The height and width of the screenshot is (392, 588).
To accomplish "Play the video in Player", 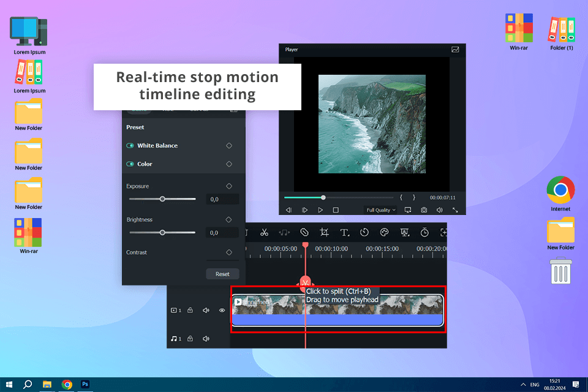I will (x=320, y=210).
